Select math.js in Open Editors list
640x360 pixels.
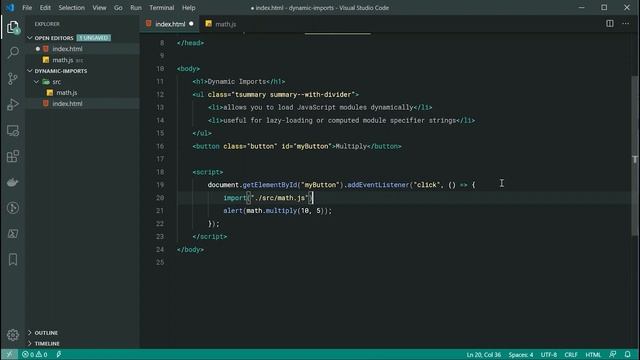coord(83,60)
